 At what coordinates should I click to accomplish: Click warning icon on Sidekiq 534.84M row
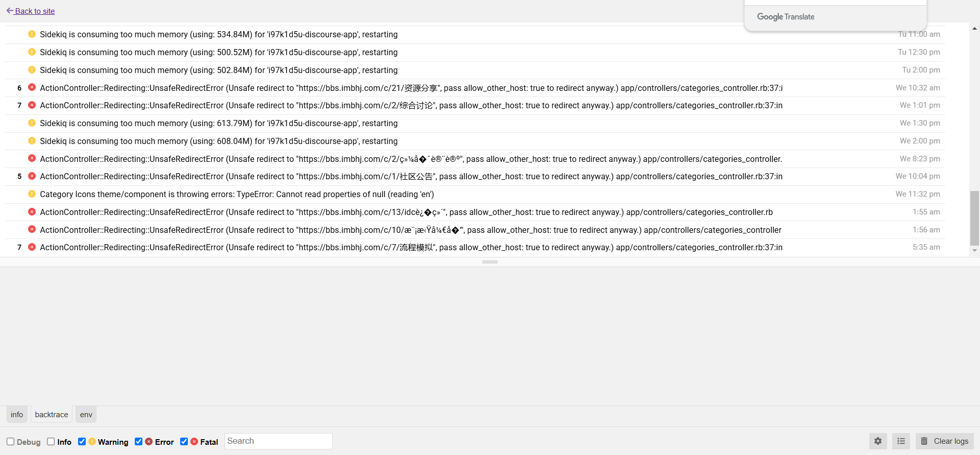32,34
